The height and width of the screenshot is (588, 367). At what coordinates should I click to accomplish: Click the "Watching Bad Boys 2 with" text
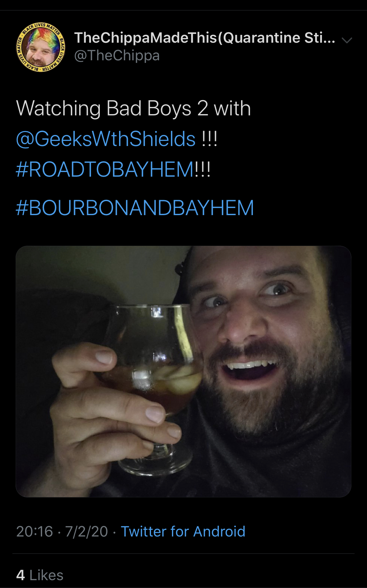click(x=133, y=108)
